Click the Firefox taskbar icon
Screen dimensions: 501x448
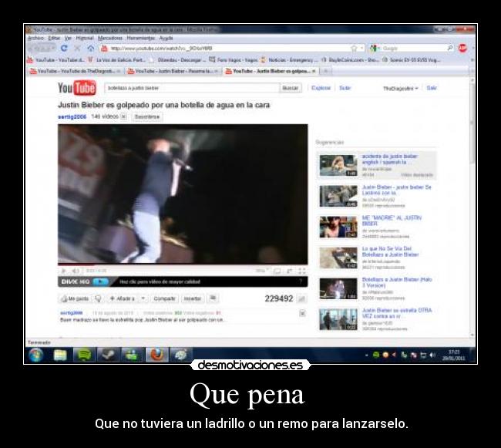click(156, 355)
